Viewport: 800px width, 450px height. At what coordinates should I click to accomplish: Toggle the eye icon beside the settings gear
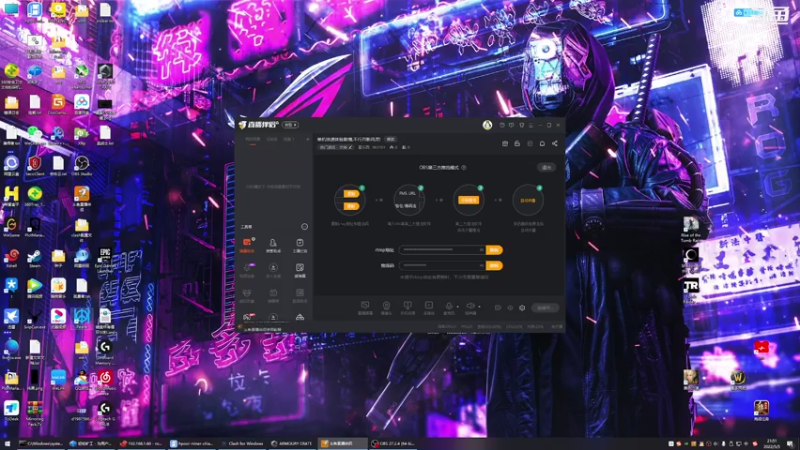pyautogui.click(x=510, y=308)
